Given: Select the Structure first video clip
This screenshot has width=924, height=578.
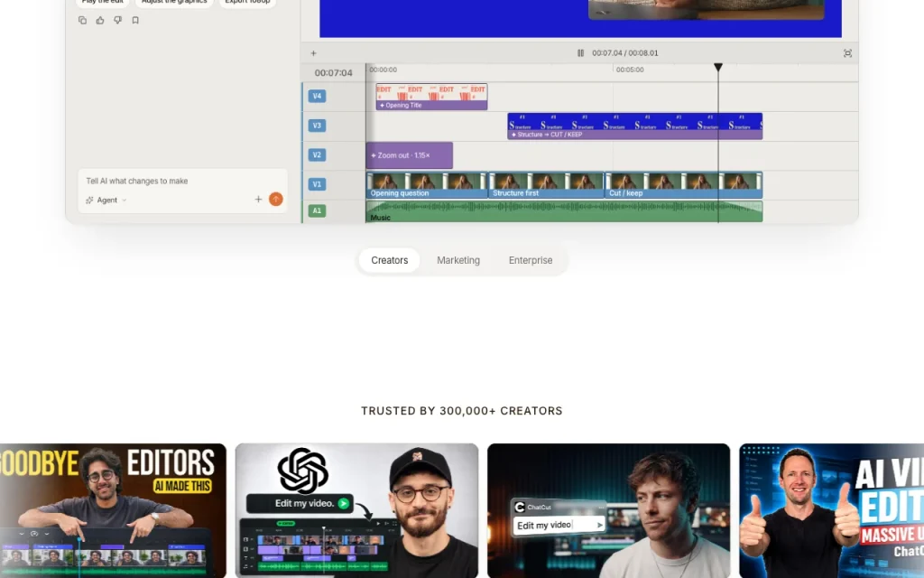Looking at the screenshot, I should (546, 184).
